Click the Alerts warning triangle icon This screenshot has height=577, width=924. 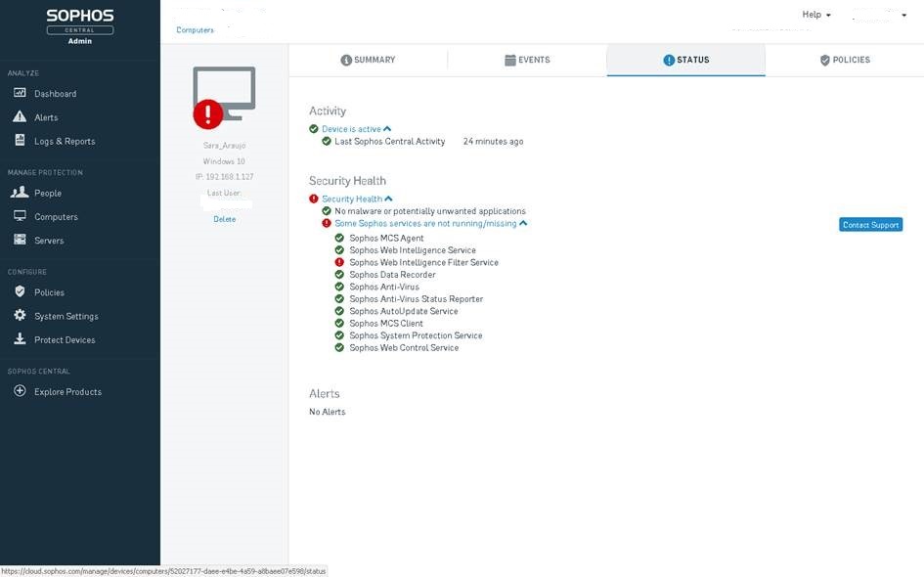pyautogui.click(x=20, y=116)
